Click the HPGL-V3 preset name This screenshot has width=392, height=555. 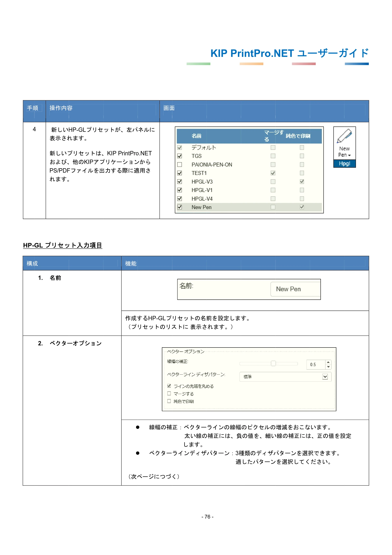point(202,182)
